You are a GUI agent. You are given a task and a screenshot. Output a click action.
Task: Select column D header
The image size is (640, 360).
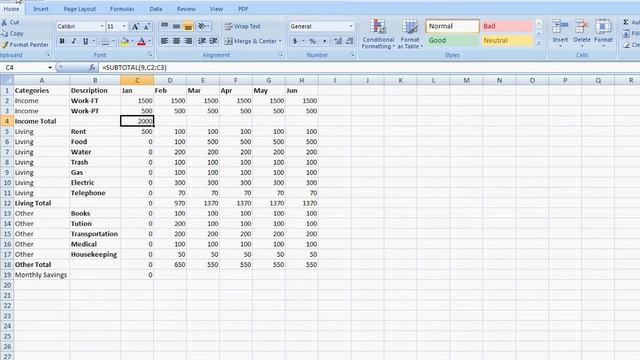pos(170,80)
